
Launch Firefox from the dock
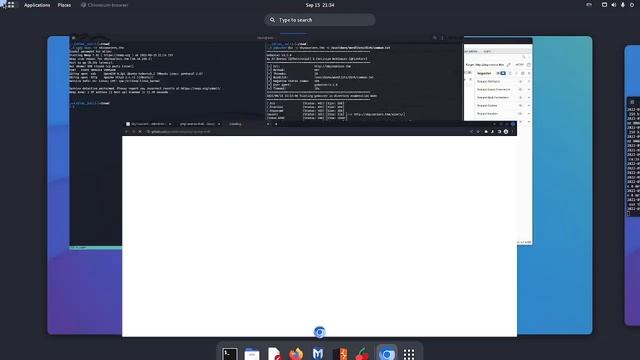coord(296,354)
